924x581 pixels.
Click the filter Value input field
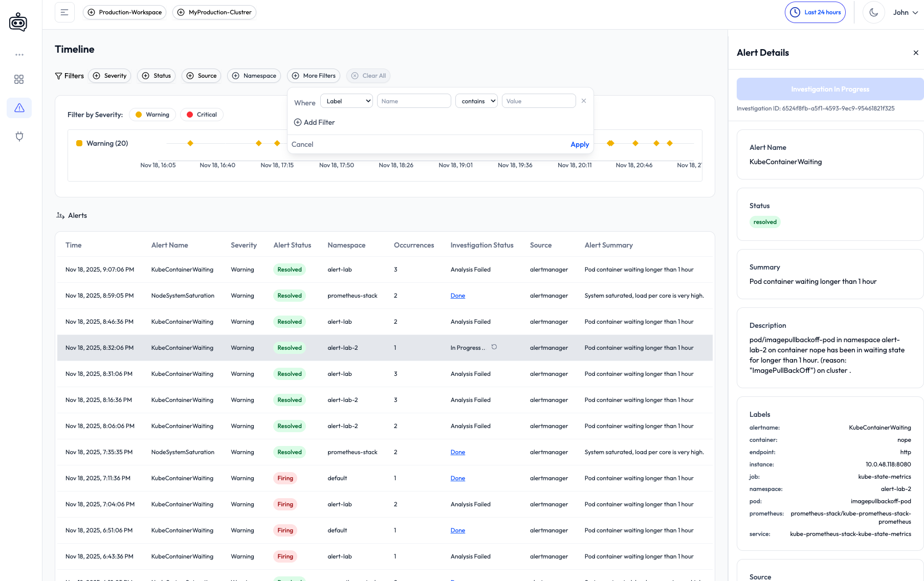(x=538, y=101)
